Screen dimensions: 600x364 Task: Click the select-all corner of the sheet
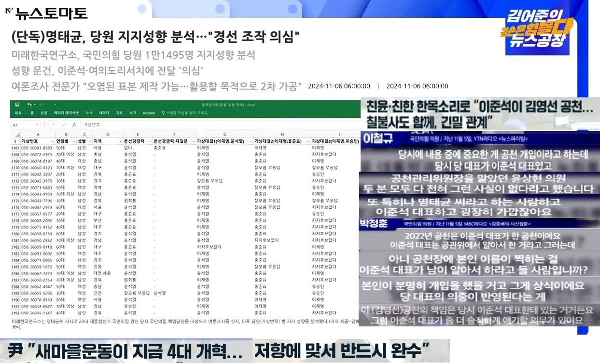coord(17,135)
